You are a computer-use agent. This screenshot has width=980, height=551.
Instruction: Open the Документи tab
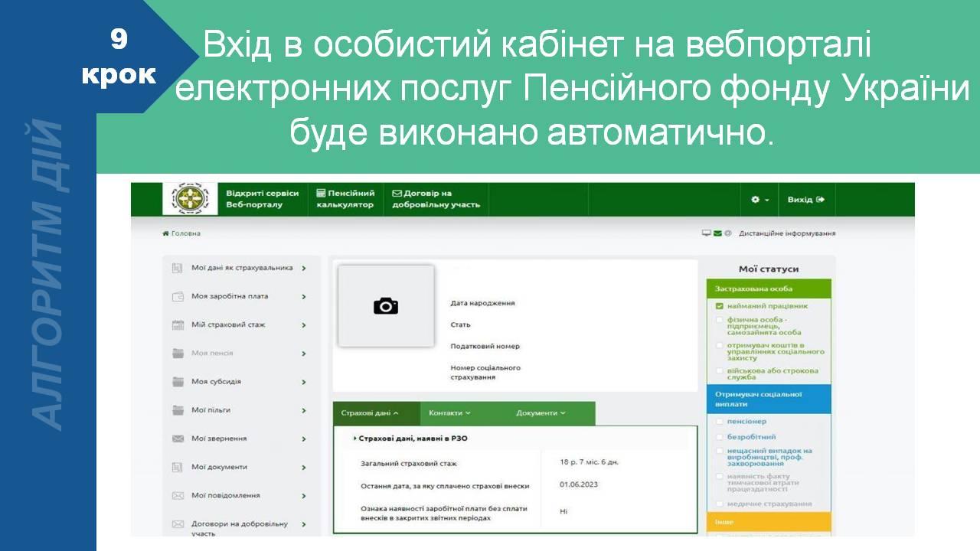541,413
